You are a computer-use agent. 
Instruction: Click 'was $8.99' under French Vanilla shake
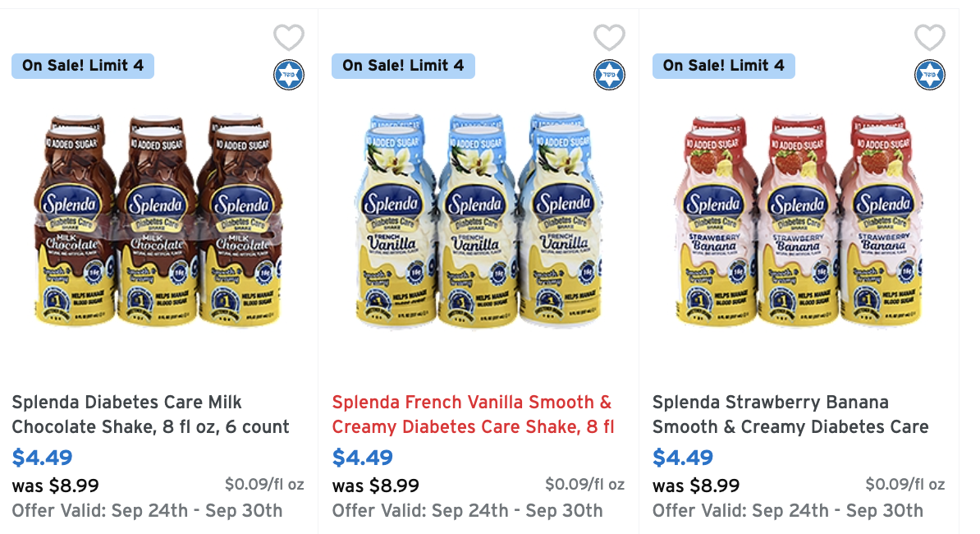[376, 486]
